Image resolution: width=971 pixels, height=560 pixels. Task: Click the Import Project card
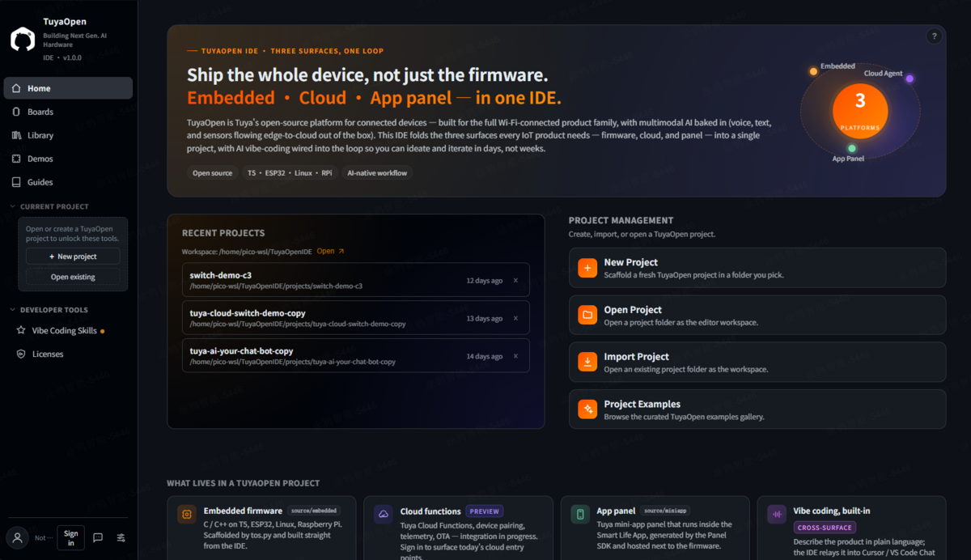coord(757,362)
